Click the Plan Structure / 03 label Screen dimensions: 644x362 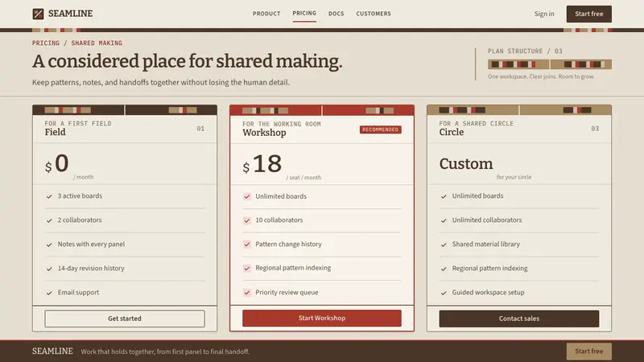525,51
